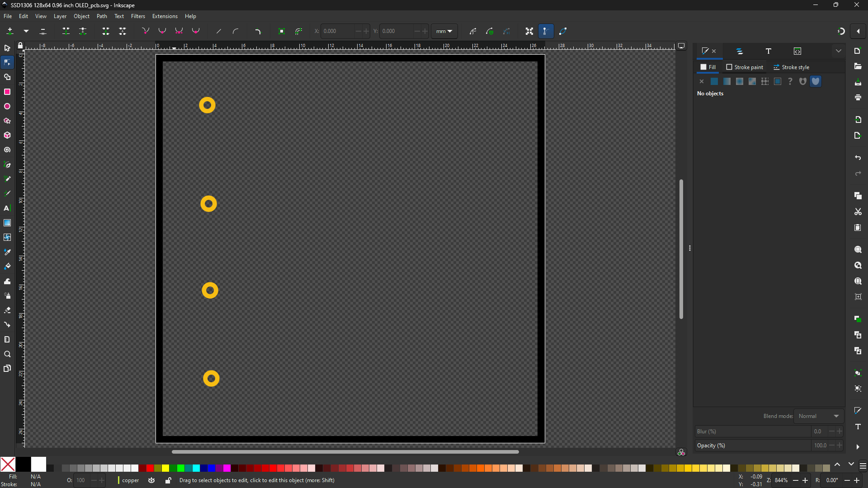
Task: Click Stroke paint panel button
Action: click(745, 67)
